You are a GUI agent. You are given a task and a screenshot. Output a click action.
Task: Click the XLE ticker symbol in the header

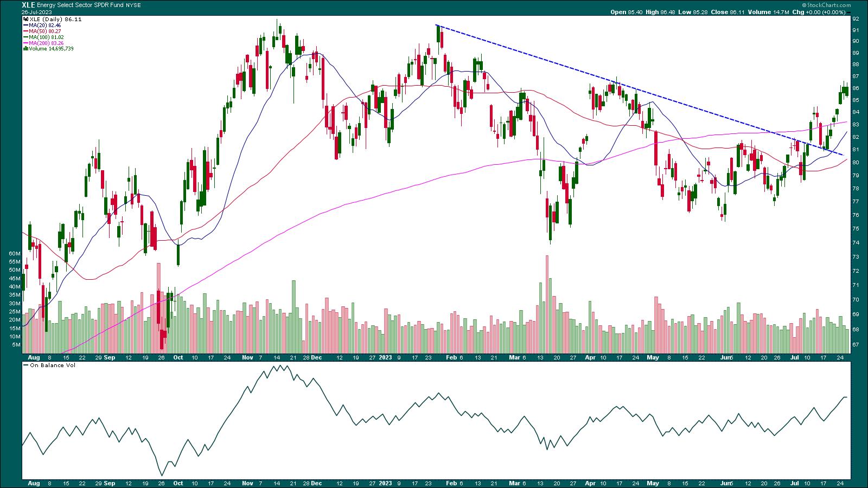(x=28, y=4)
